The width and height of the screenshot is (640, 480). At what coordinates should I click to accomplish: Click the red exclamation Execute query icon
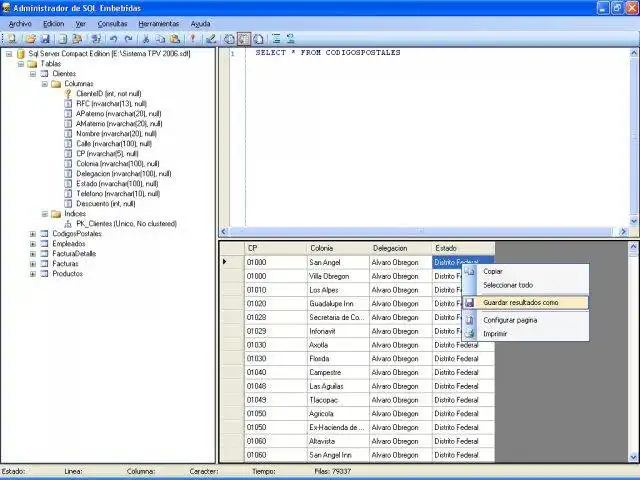point(193,39)
